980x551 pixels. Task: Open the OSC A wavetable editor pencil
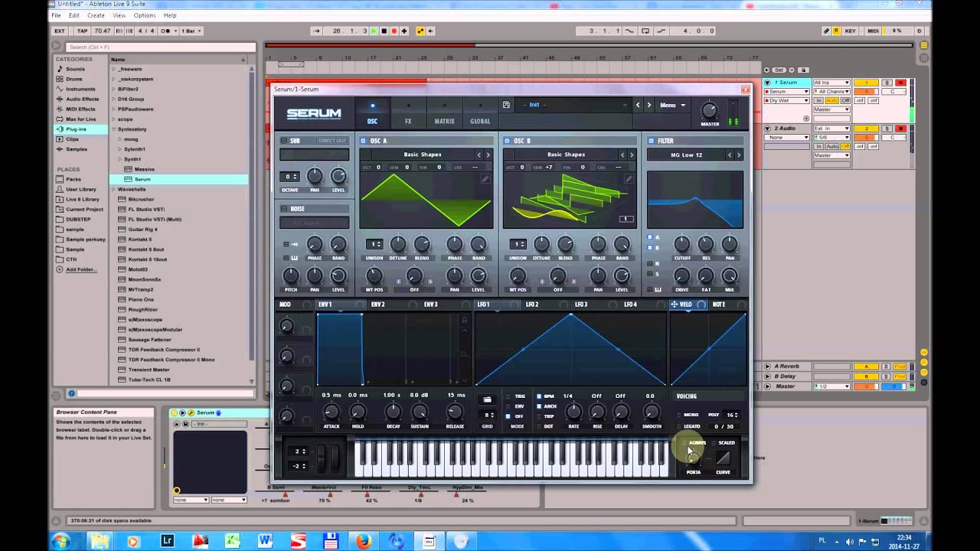485,178
